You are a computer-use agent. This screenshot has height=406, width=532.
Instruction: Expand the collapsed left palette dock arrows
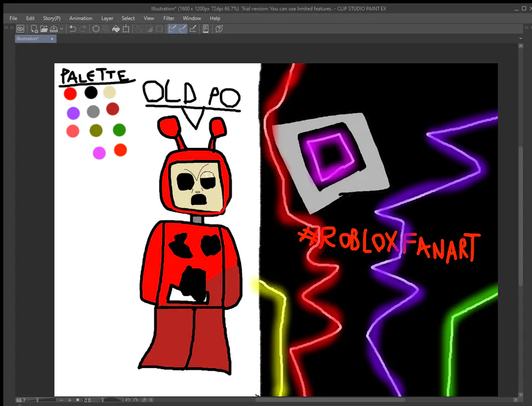(9, 27)
